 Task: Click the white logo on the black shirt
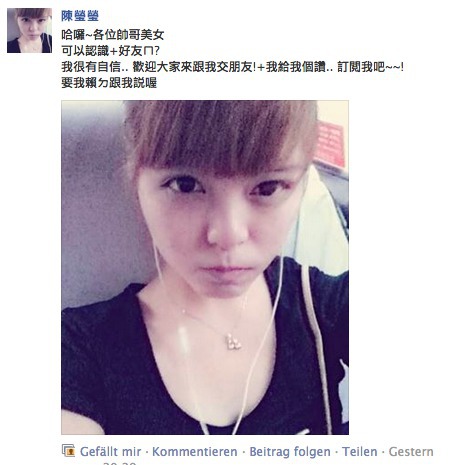(343, 383)
